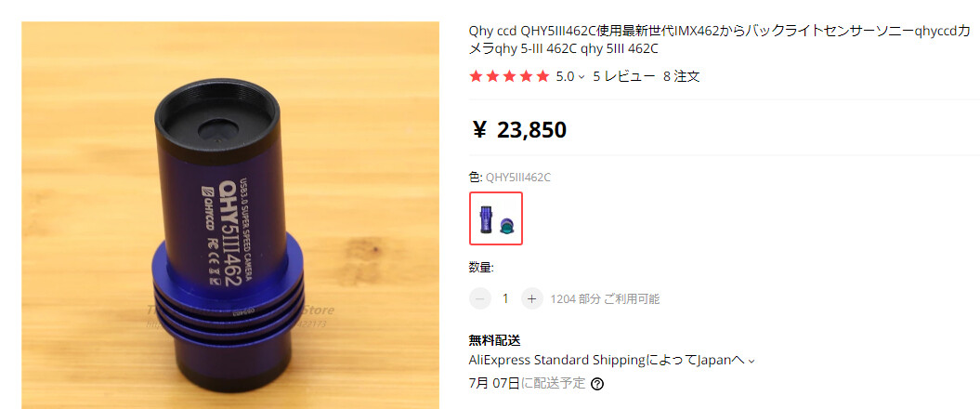
Task: Click the question mark help icon beside delivery estimate
Action: point(597,384)
